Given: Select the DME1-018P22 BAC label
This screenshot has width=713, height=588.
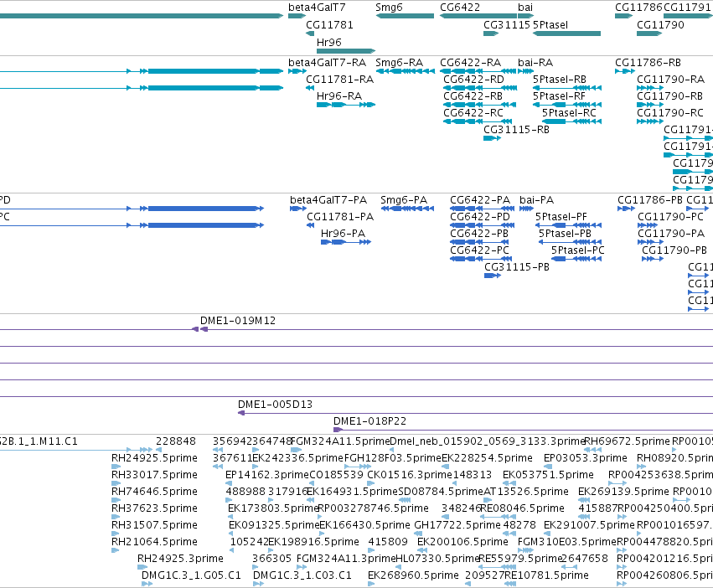Looking at the screenshot, I should click(x=369, y=421).
